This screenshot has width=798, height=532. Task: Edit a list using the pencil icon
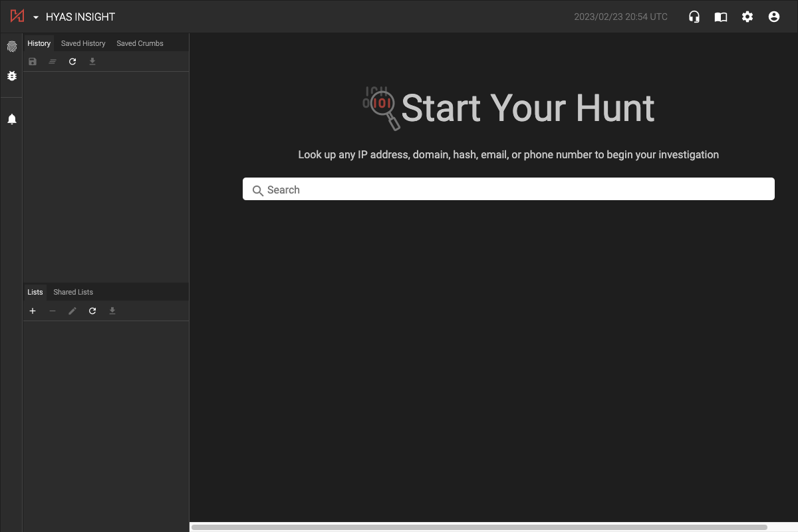(x=72, y=311)
